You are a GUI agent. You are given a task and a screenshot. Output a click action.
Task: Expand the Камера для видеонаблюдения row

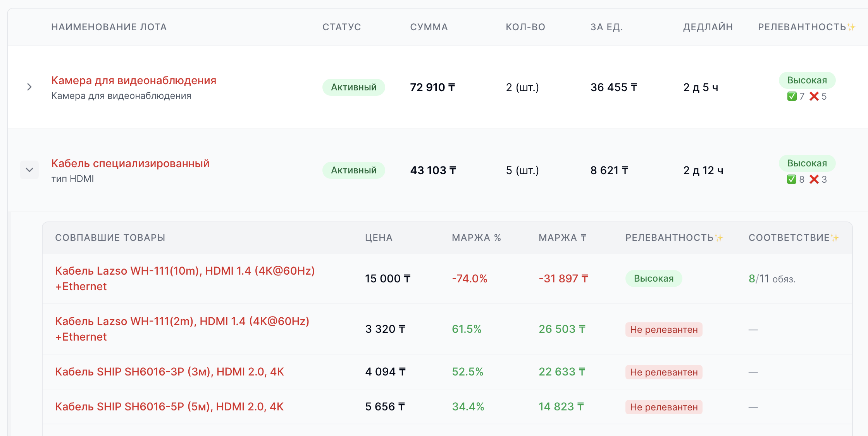click(x=29, y=87)
